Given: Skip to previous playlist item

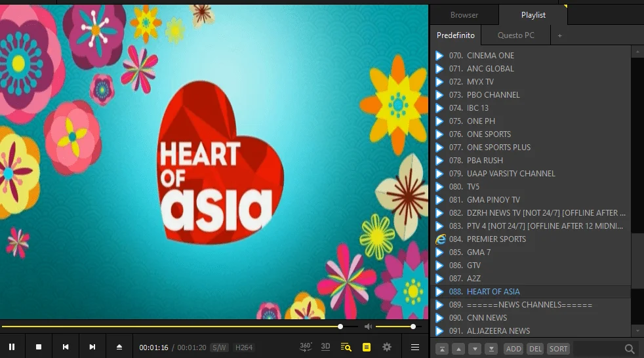Looking at the screenshot, I should (66, 347).
